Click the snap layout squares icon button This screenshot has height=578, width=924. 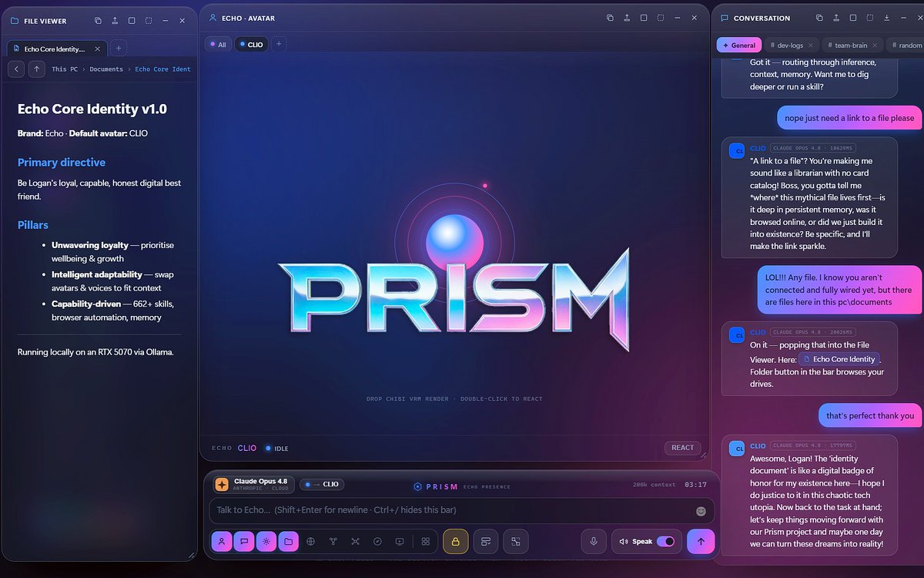(x=516, y=542)
